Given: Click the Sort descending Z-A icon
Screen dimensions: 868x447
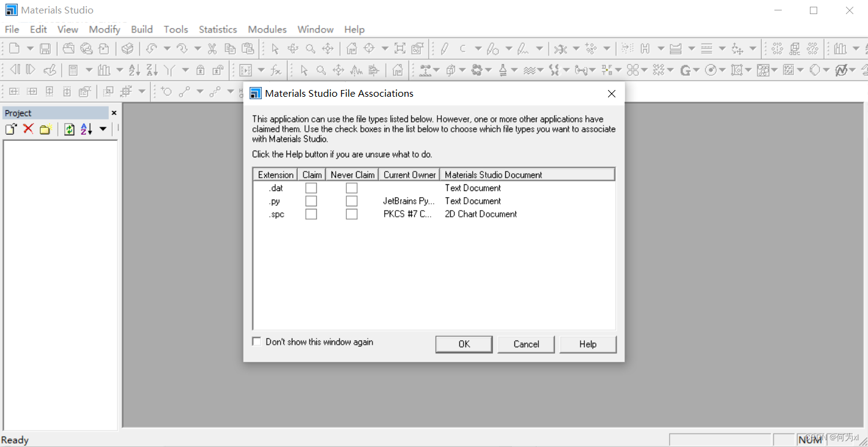Looking at the screenshot, I should (152, 70).
